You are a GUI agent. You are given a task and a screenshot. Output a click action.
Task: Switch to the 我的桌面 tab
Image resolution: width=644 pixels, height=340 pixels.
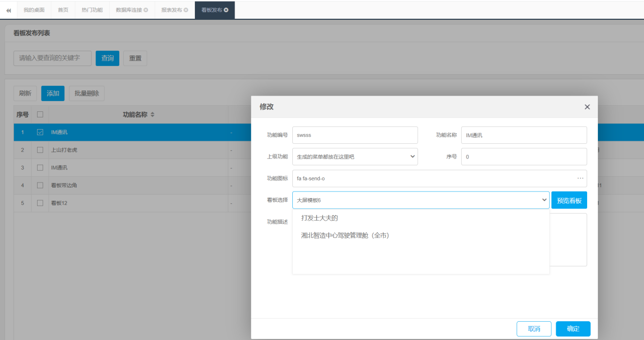[34, 10]
